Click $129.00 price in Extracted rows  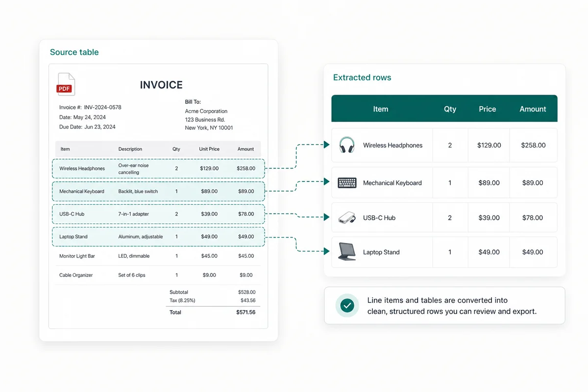[489, 145]
